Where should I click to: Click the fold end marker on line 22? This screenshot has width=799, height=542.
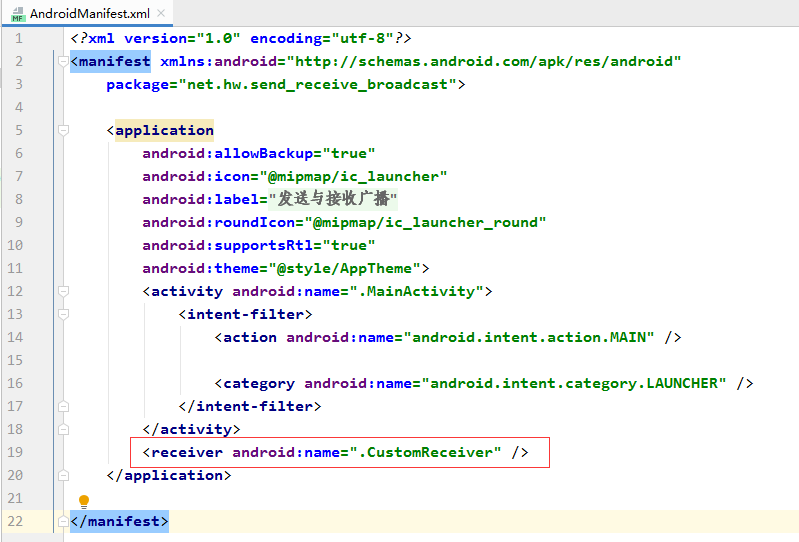click(x=63, y=521)
